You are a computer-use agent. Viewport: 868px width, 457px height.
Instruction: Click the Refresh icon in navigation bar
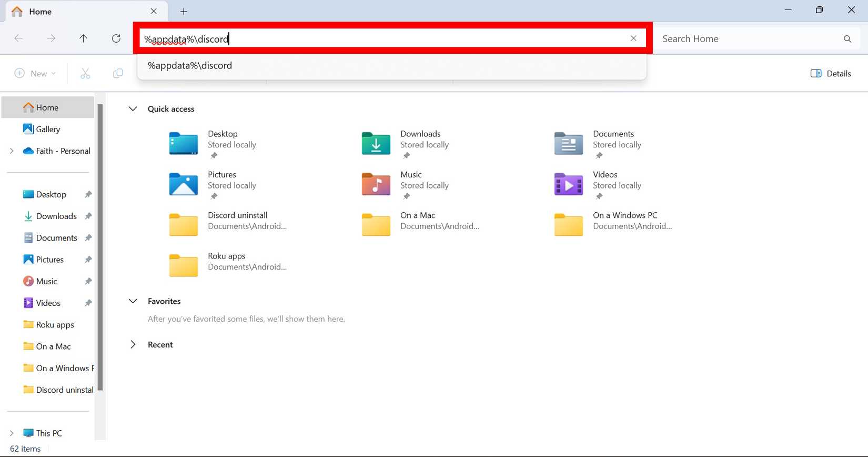116,38
